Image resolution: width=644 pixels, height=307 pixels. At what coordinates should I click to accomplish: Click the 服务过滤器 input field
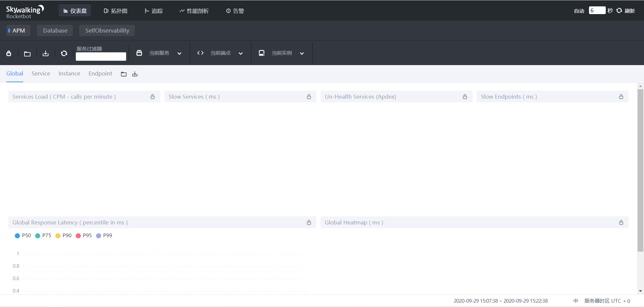[101, 56]
